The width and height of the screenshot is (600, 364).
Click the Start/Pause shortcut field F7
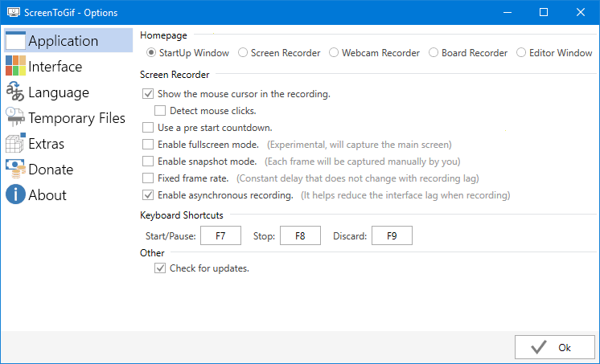tap(221, 235)
